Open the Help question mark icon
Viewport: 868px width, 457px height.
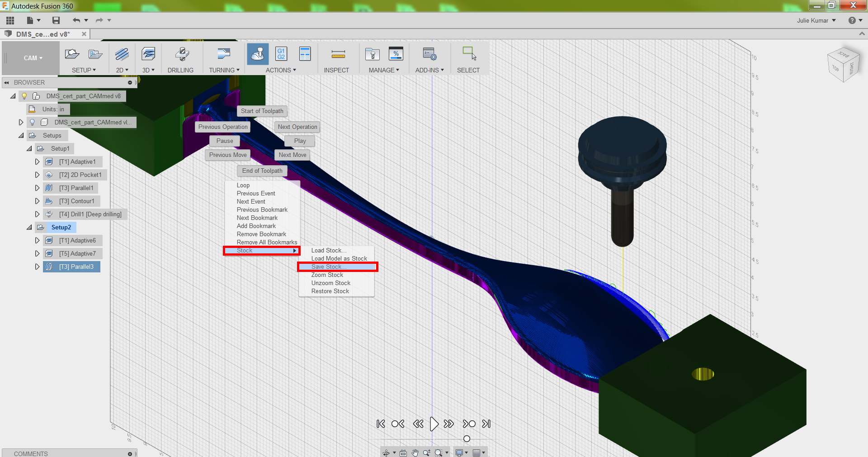(852, 20)
